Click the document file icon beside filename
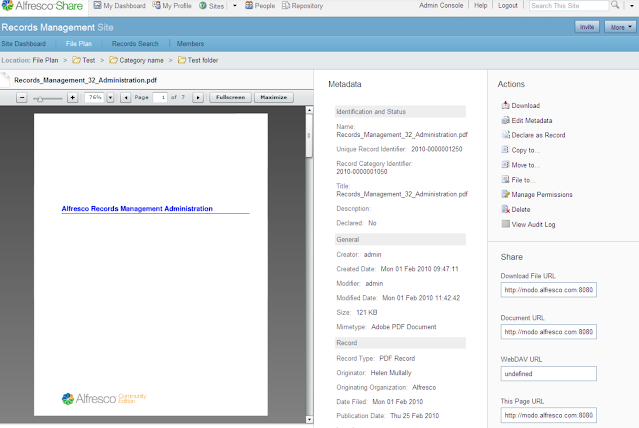This screenshot has height=428, width=639. [5, 80]
